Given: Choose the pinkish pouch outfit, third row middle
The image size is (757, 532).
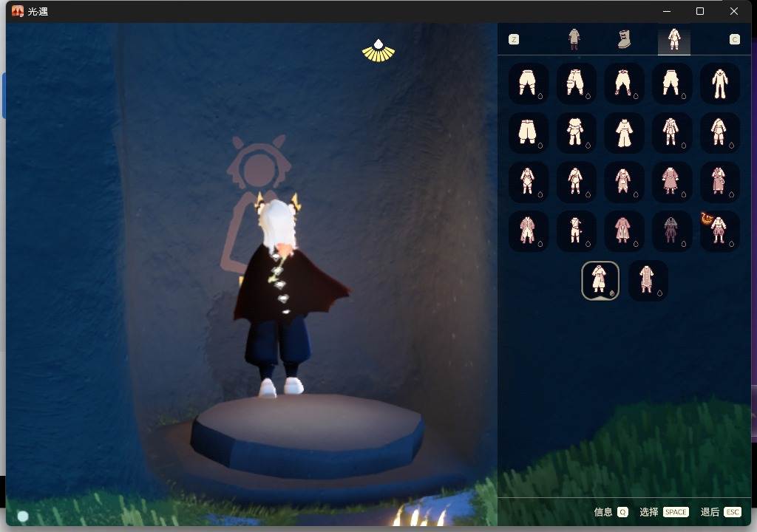Looking at the screenshot, I should tap(624, 182).
